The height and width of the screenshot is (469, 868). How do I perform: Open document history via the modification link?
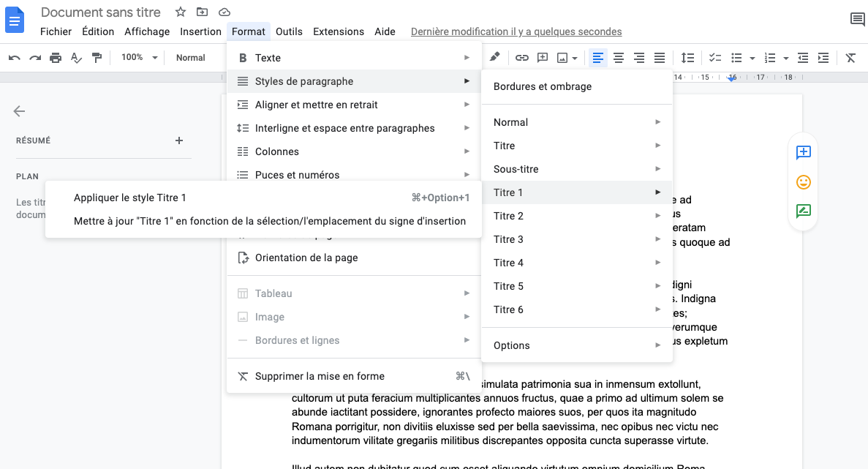(x=515, y=31)
